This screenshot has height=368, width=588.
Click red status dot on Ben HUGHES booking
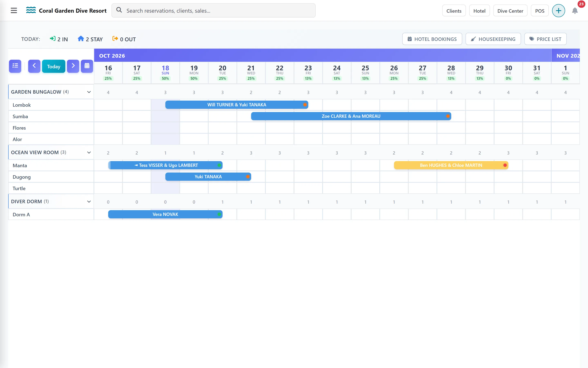505,165
